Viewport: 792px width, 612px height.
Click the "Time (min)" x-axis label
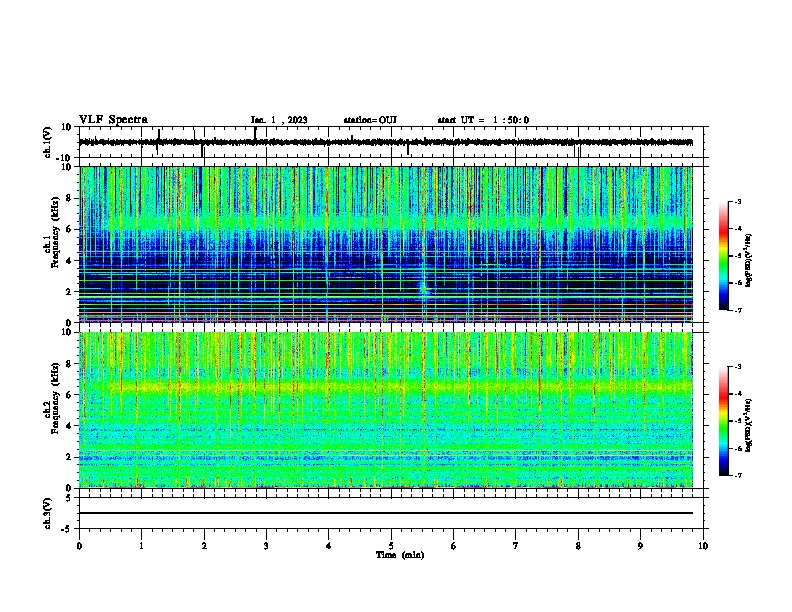400,555
